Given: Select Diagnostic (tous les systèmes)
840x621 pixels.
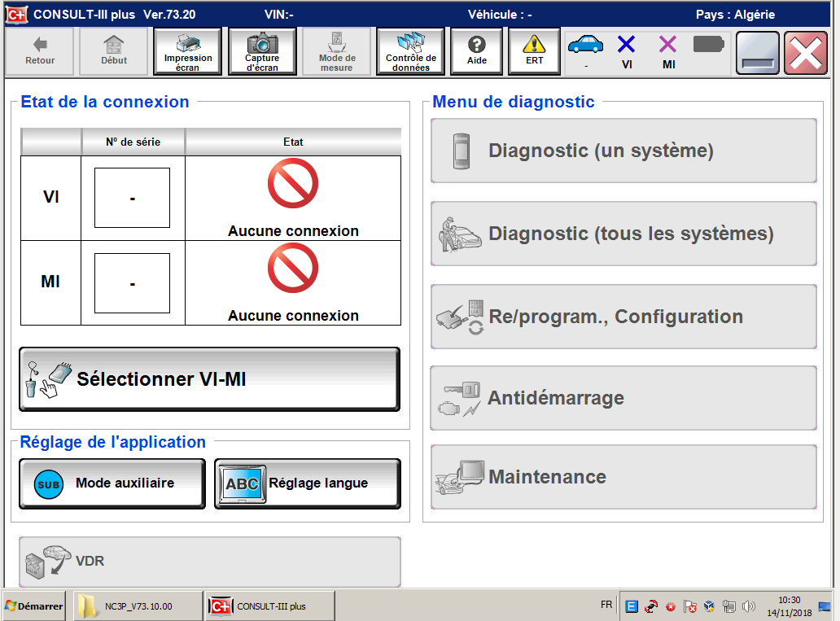Looking at the screenshot, I should (623, 234).
